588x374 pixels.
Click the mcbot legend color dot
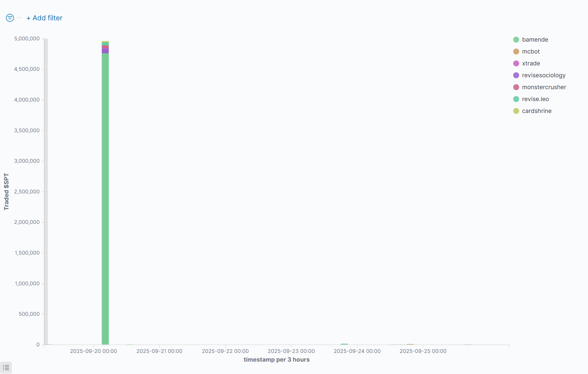(516, 52)
